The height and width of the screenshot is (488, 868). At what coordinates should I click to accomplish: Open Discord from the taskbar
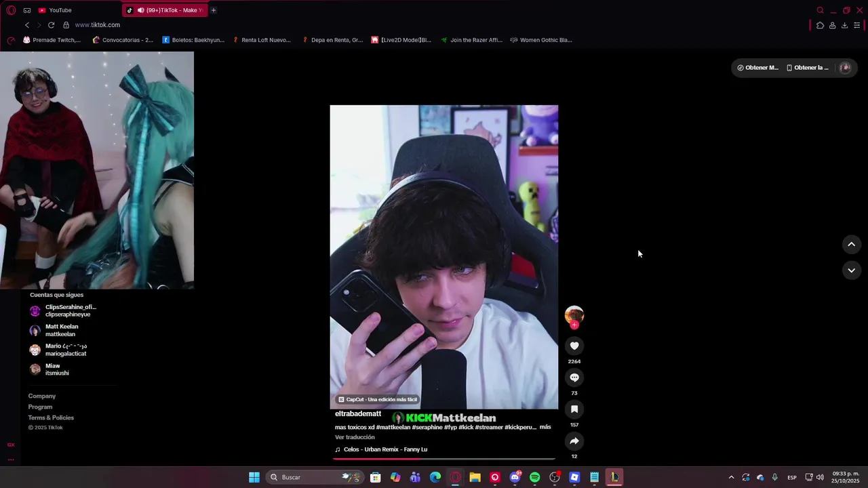pyautogui.click(x=515, y=477)
